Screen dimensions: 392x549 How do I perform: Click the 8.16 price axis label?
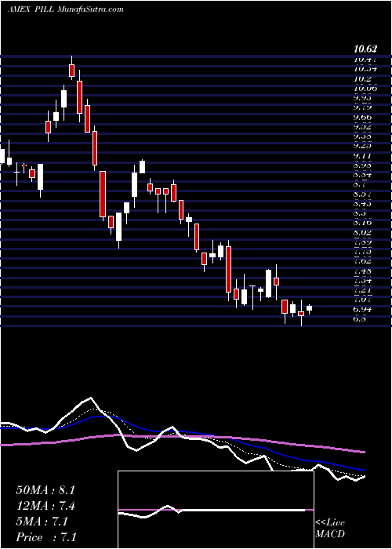point(362,222)
